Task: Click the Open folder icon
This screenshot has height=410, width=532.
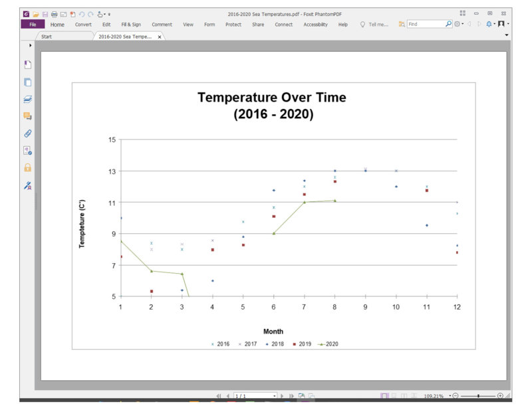Action: click(x=36, y=14)
